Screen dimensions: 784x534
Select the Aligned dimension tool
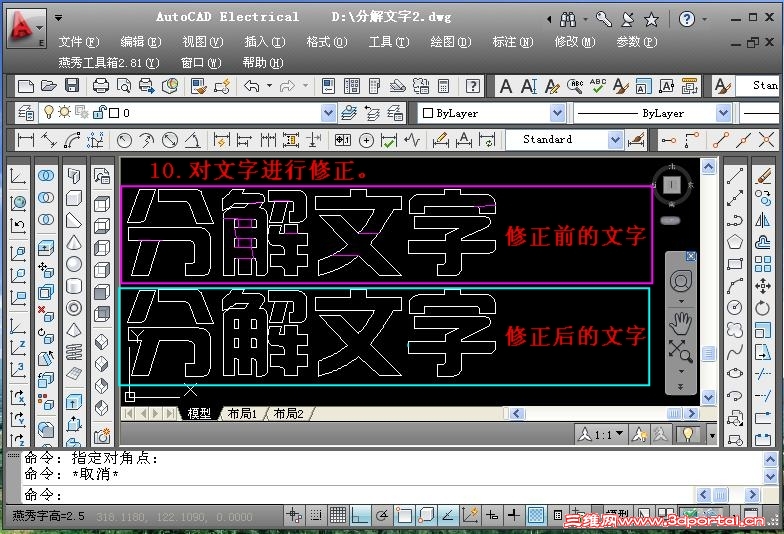(x=48, y=140)
